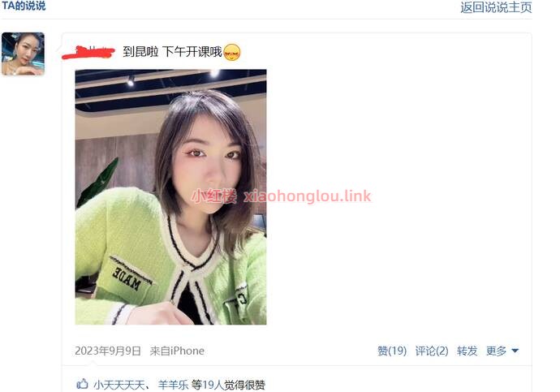
Task: Click the thumbs-up icon before 小天天天天
Action: pos(82,384)
